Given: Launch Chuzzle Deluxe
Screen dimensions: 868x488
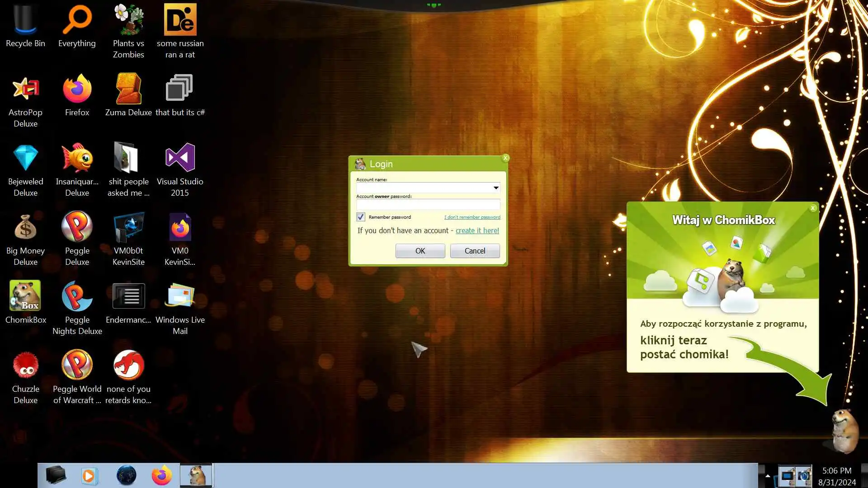Looking at the screenshot, I should coord(25,365).
